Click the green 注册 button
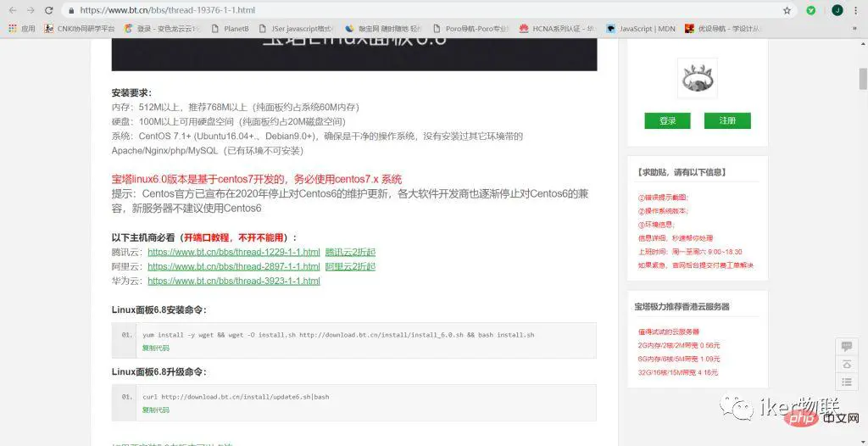This screenshot has width=868, height=446. pos(726,120)
